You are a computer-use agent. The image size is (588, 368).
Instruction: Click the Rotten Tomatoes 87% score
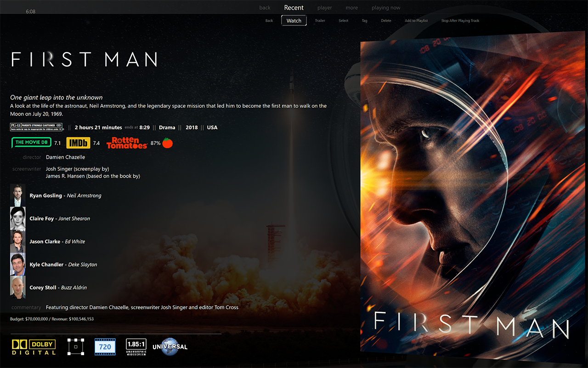pyautogui.click(x=155, y=143)
